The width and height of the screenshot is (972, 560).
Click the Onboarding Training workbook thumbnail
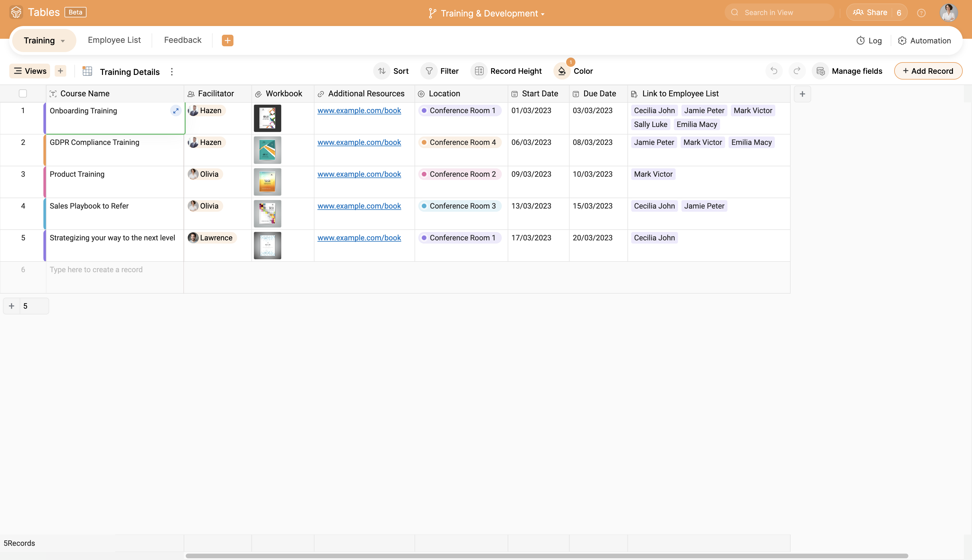coord(268,117)
